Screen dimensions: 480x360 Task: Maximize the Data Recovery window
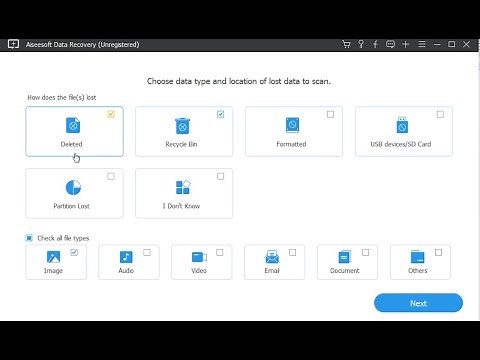click(452, 44)
